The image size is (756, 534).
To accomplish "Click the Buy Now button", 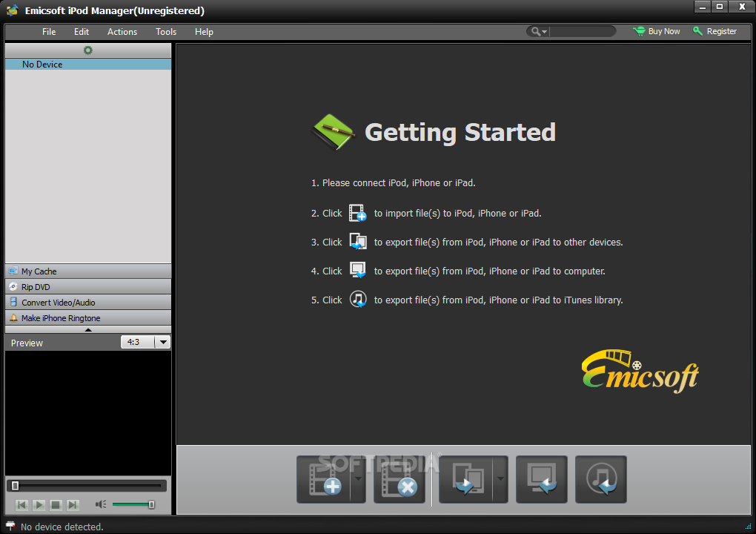I will coord(657,31).
